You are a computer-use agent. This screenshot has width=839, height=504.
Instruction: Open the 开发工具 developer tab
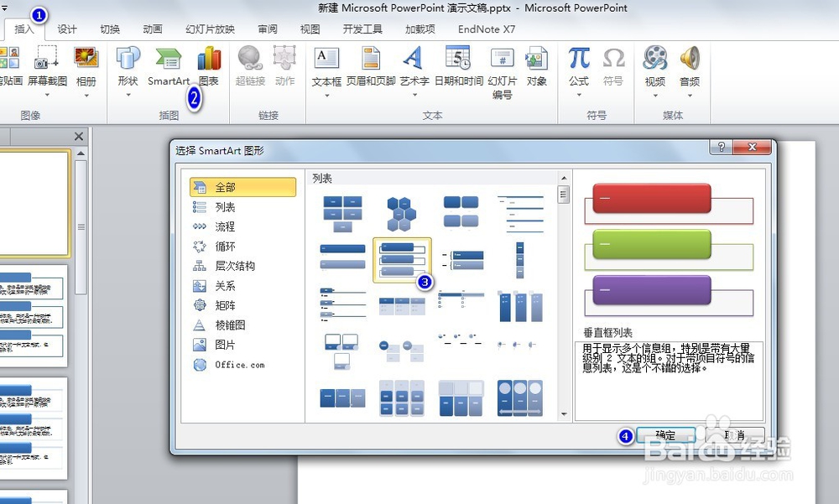[362, 29]
